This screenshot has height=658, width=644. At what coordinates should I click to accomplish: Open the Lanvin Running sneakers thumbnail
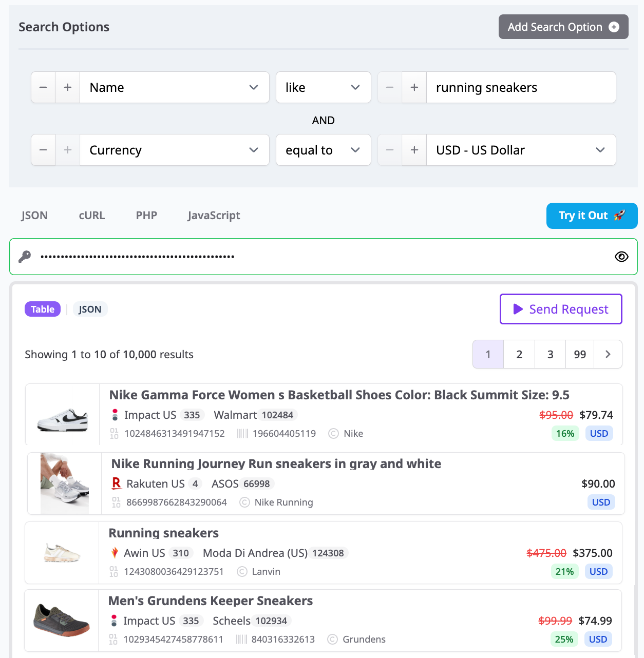click(62, 553)
